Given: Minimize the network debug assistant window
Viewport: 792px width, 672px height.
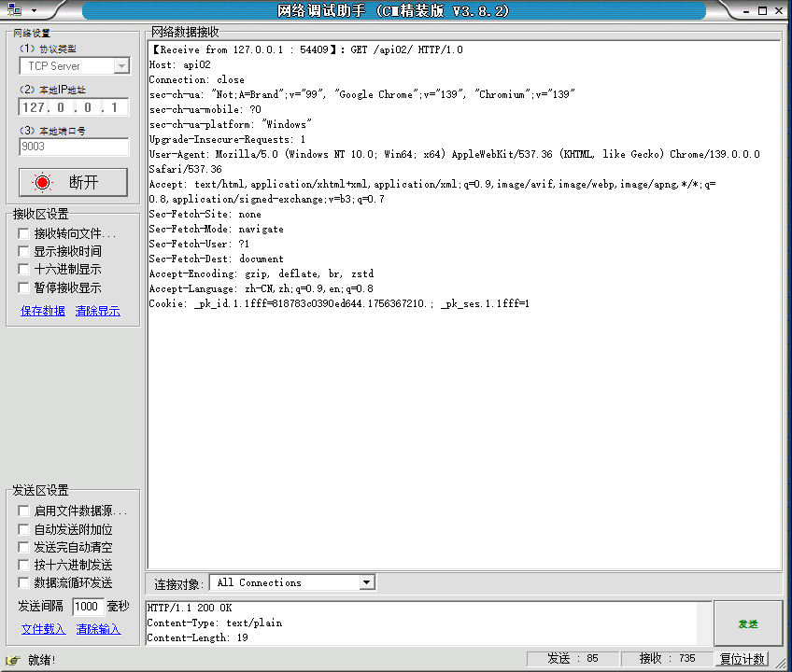Looking at the screenshot, I should 744,10.
